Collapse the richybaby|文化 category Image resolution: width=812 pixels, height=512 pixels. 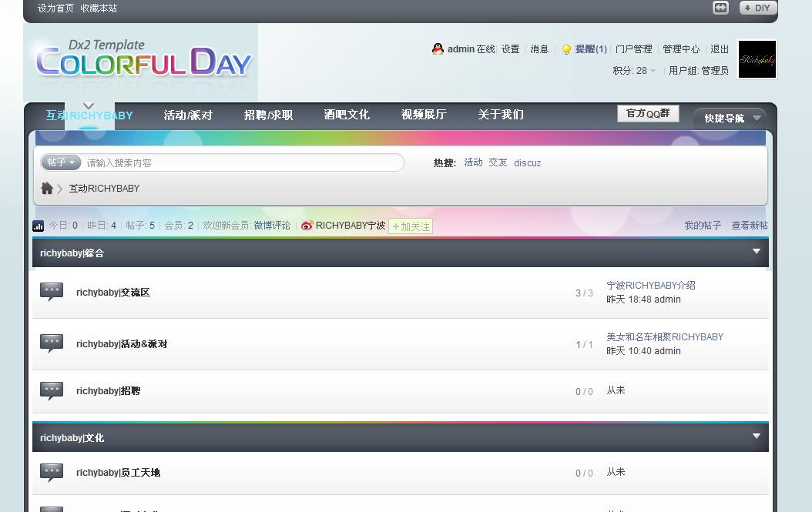(757, 437)
